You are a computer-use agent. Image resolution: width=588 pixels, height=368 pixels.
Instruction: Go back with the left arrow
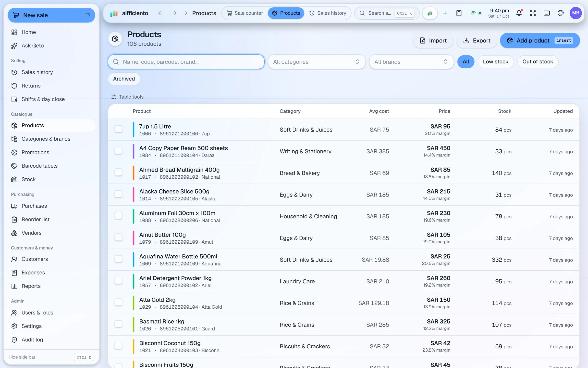coord(160,13)
